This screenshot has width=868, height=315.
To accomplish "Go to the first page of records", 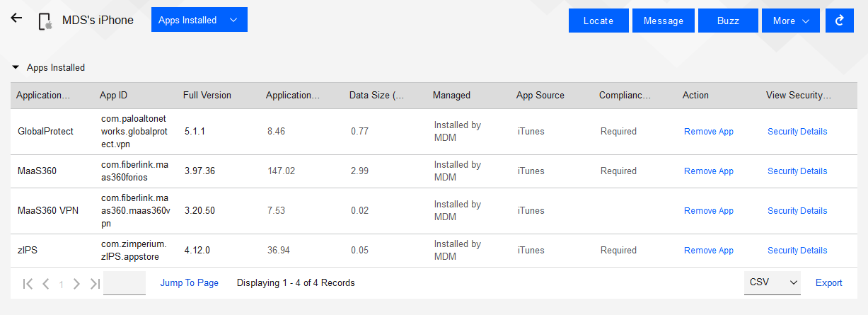I will point(28,284).
